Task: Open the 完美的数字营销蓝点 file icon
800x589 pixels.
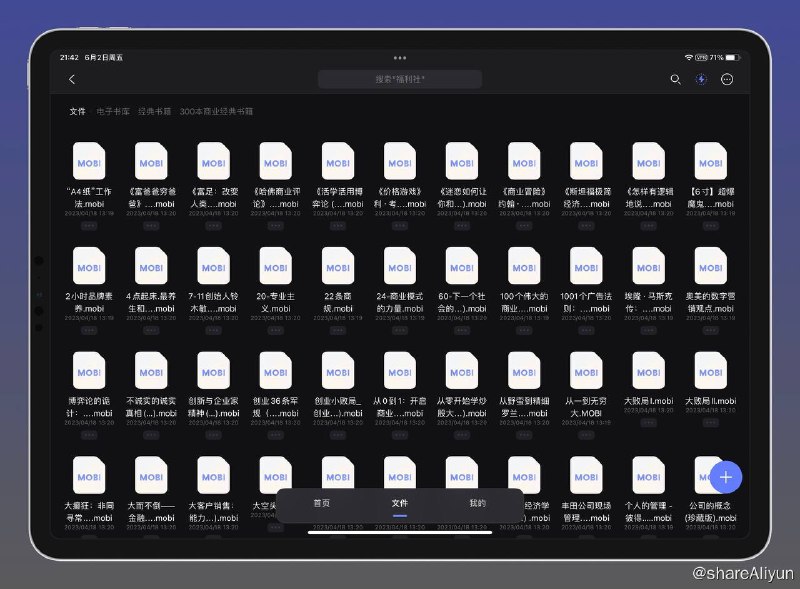Action: coord(710,265)
